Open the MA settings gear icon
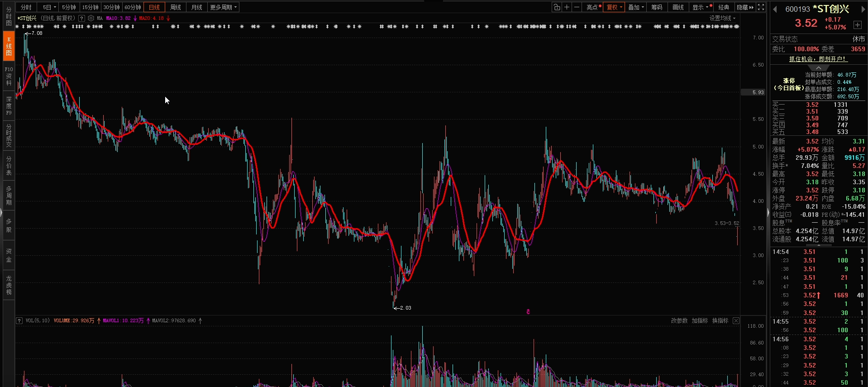The image size is (868, 387). (91, 19)
